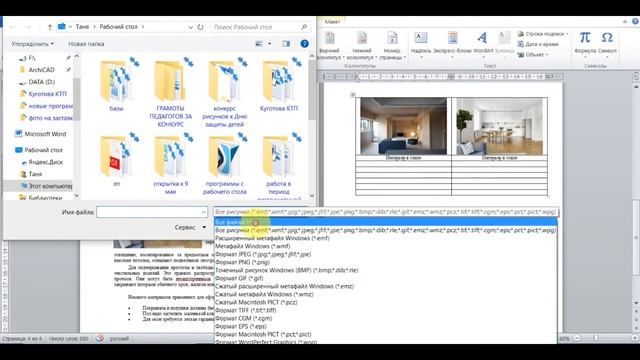Open the file dialog Help icon
Viewport: 640px width, 360px height.
(304, 44)
